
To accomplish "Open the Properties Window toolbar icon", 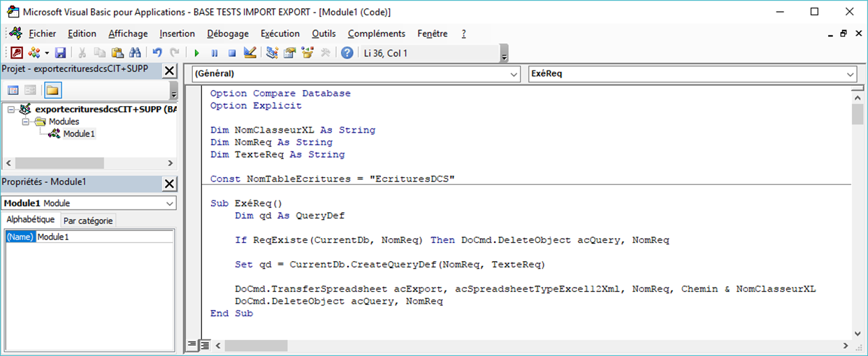I will [x=289, y=52].
